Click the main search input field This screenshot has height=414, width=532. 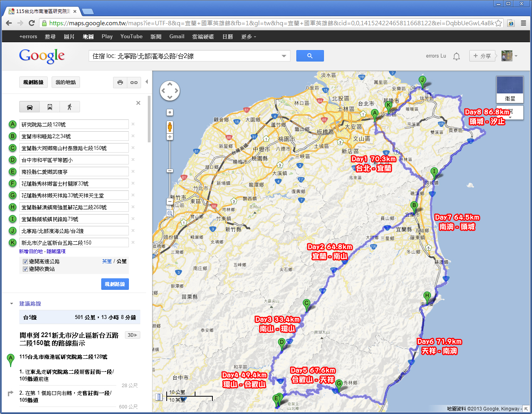tap(185, 56)
